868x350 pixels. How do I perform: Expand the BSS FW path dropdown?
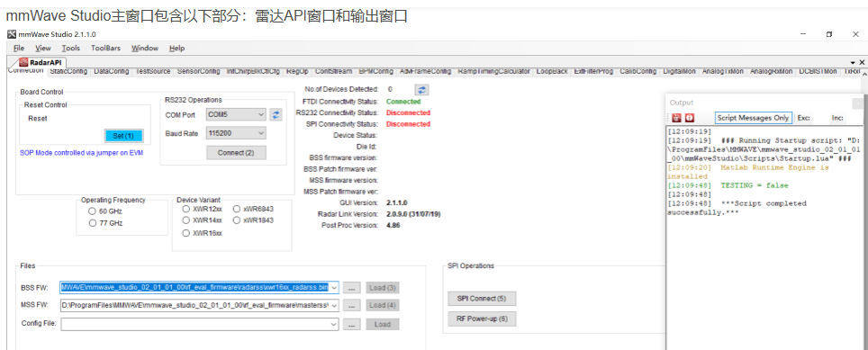(x=334, y=288)
